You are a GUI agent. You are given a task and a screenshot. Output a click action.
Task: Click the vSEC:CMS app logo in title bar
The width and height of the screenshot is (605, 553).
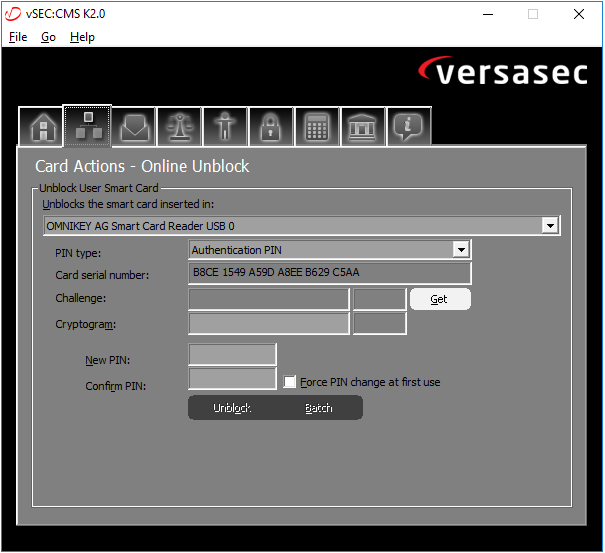pos(13,14)
